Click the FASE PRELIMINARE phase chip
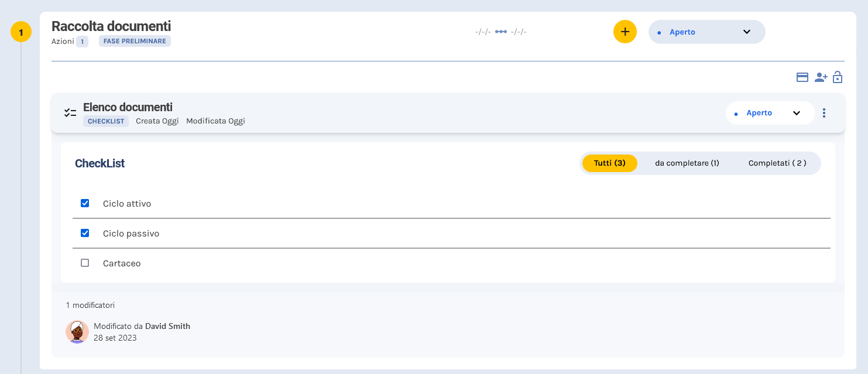The width and height of the screenshot is (868, 374). pos(135,41)
